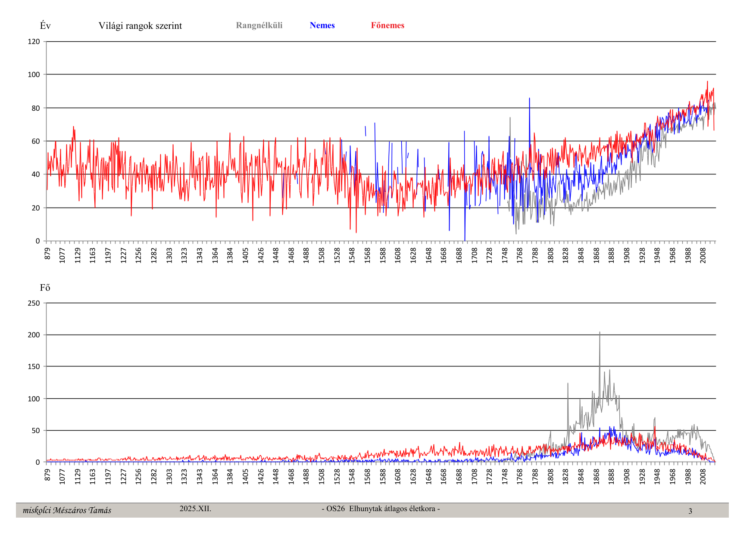
Task: Click the 120 value on upper chart's y-axis
Action: (x=34, y=42)
